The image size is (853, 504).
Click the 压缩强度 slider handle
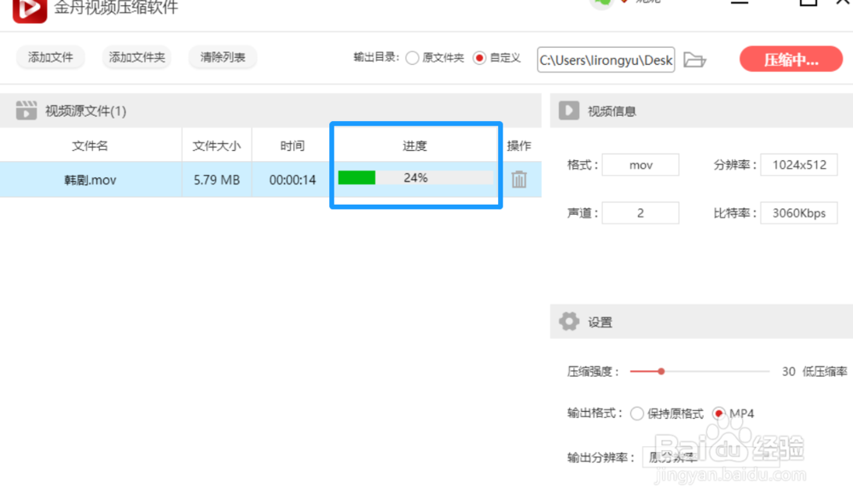click(x=661, y=371)
